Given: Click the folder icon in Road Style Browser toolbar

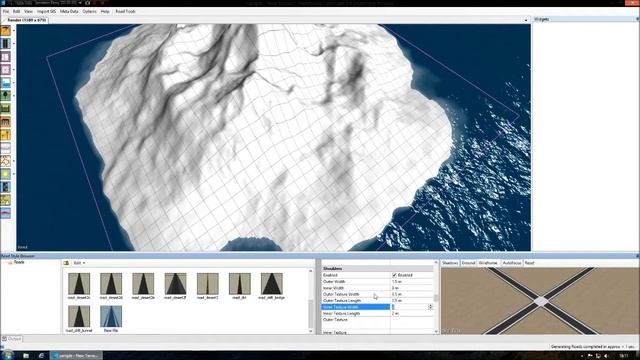Looking at the screenshot, I should [x=66, y=263].
